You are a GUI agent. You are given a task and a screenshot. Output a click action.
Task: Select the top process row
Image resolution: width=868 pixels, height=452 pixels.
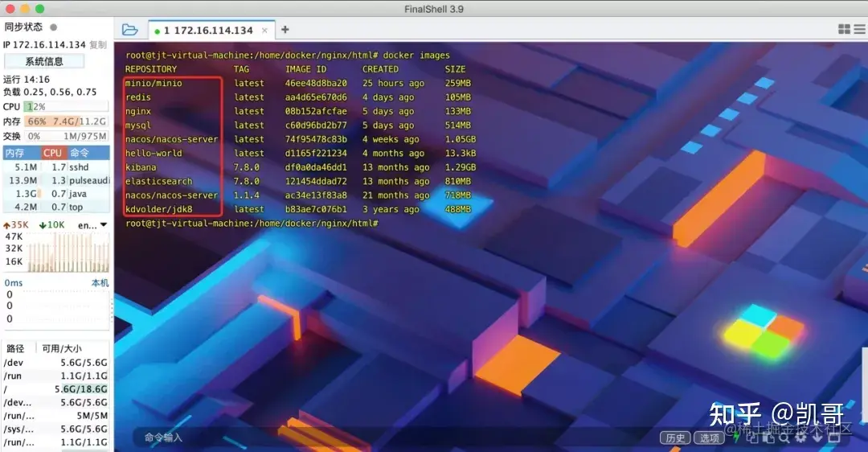[x=56, y=208]
